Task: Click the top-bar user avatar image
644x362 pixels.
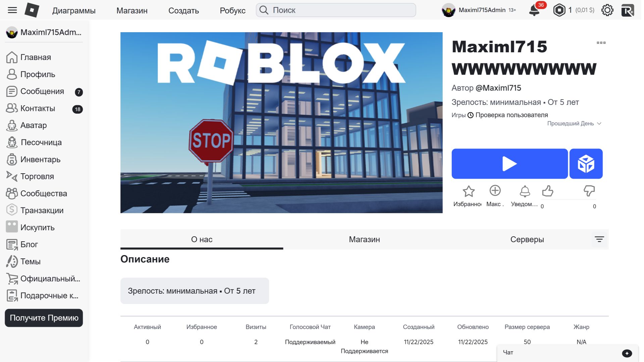Action: [449, 10]
